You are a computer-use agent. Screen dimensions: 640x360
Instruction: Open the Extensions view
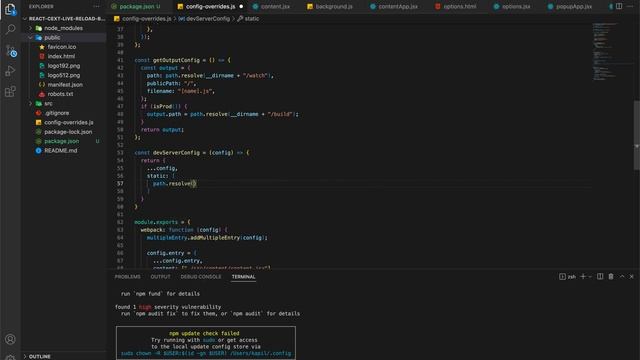pos(10,91)
